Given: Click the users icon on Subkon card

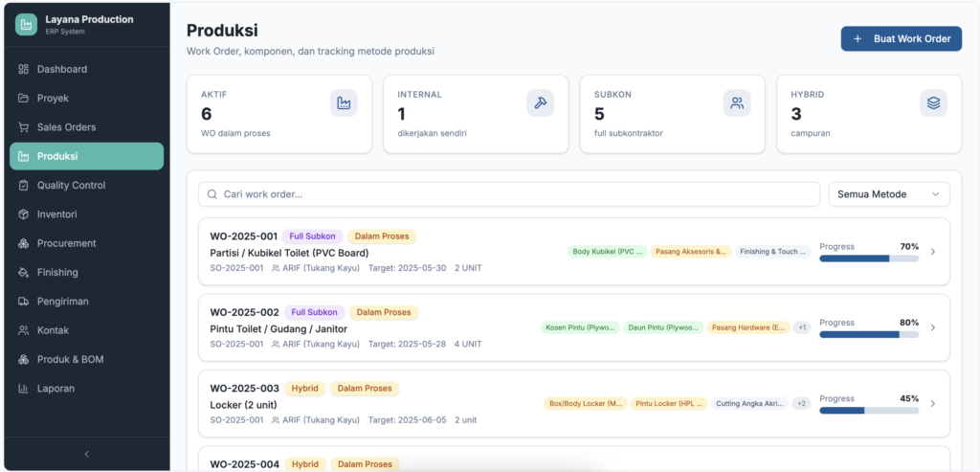Looking at the screenshot, I should pos(737,103).
